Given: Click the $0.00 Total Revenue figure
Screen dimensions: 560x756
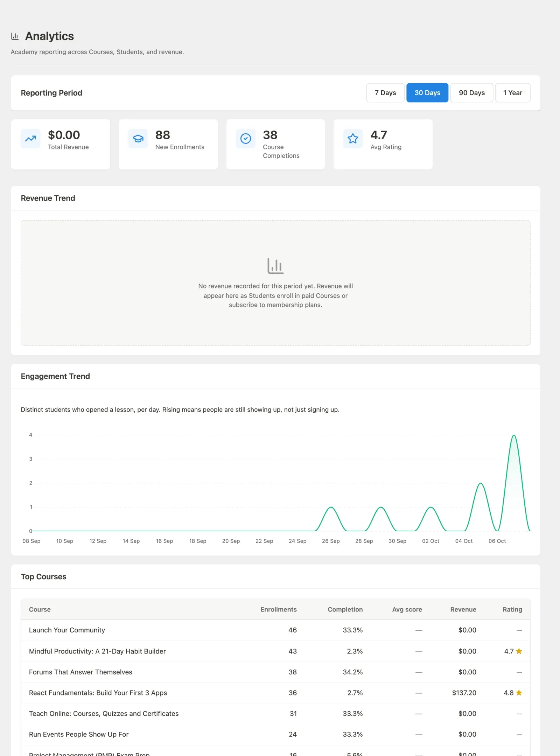Looking at the screenshot, I should point(64,135).
